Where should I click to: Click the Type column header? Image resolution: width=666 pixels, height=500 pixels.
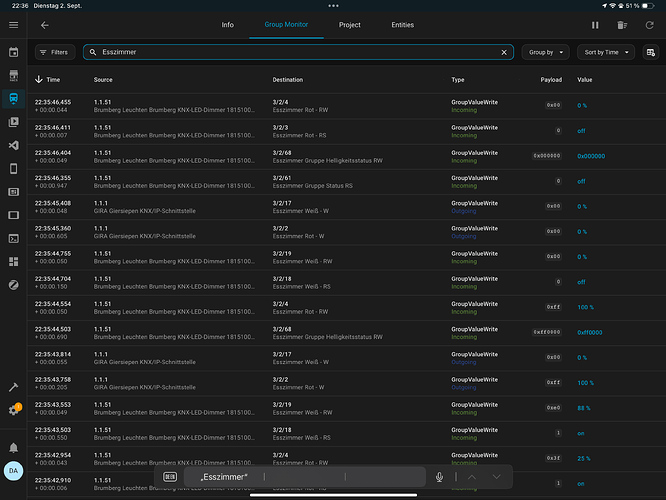(x=457, y=80)
